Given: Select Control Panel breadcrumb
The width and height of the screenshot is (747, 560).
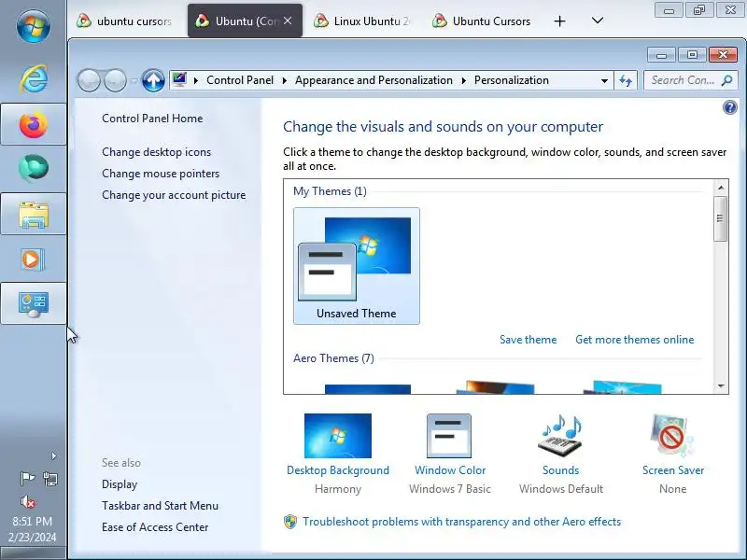Looking at the screenshot, I should pos(240,80).
